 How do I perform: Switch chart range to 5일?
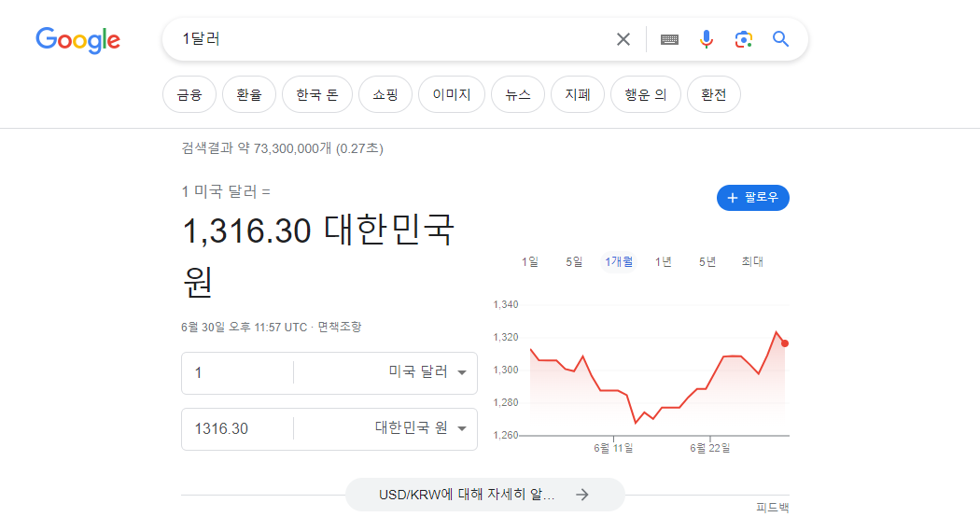pyautogui.click(x=574, y=261)
